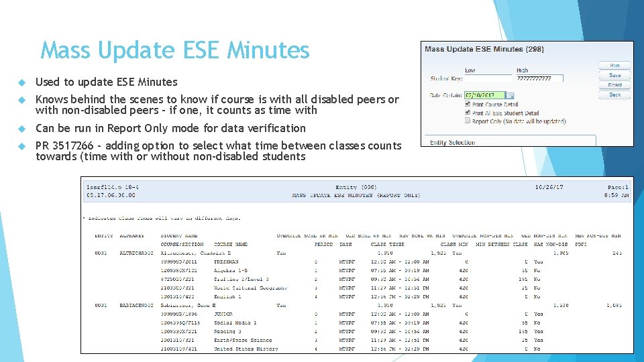This screenshot has width=644, height=362.
Task: Click bullet text 'Used to update ESE Minutes'
Action: click(x=107, y=82)
